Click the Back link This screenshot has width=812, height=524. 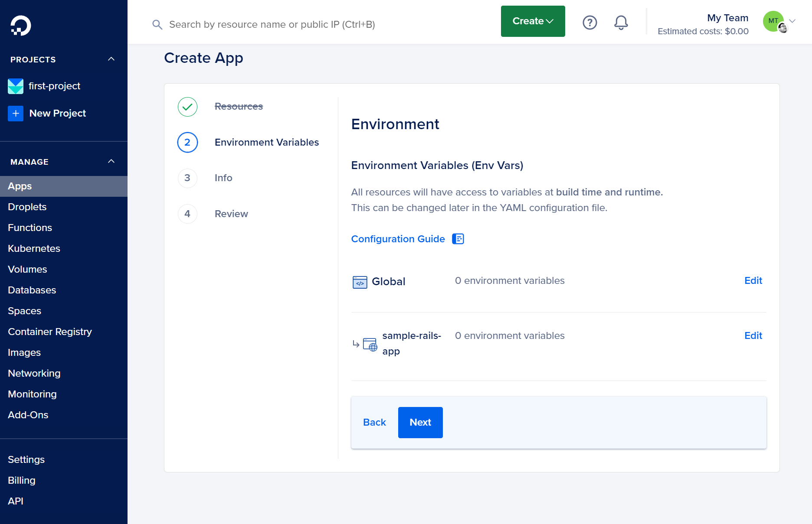click(374, 422)
